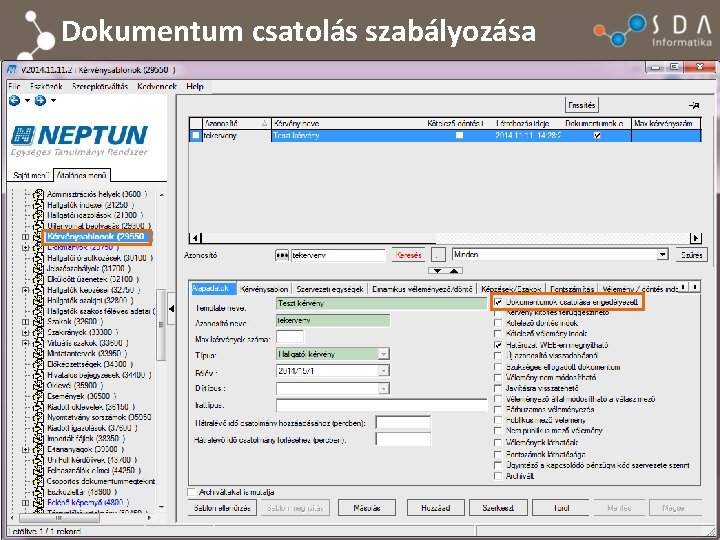Open the Kedvencek menu
Screen dimensions: 720x540
(157, 86)
